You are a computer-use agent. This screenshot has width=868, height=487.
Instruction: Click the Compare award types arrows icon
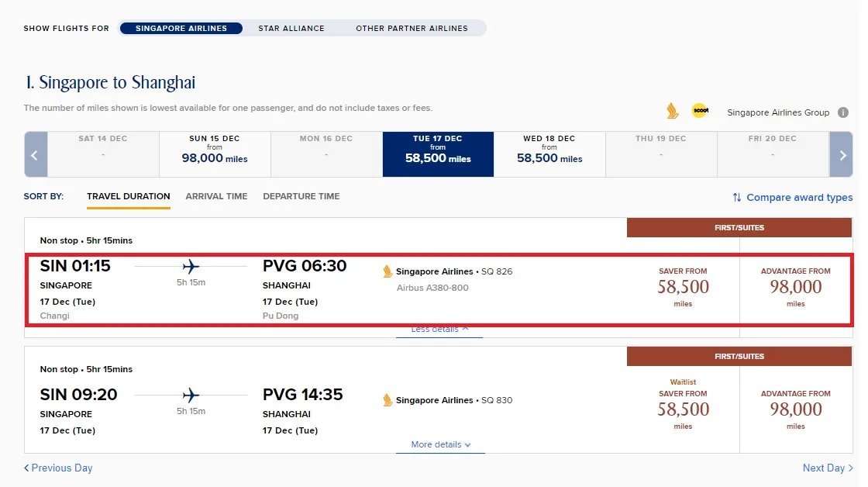pyautogui.click(x=737, y=197)
